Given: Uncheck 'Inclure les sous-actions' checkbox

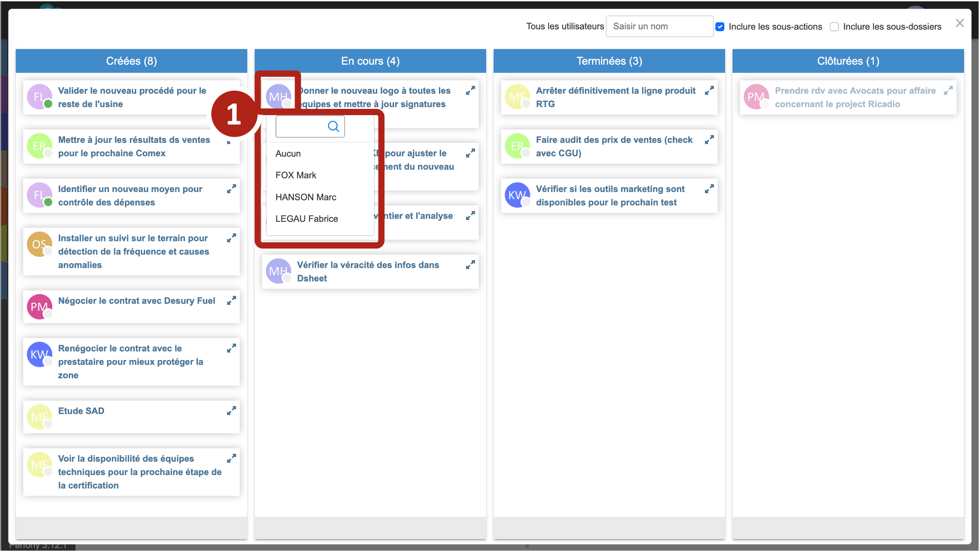Looking at the screenshot, I should (x=720, y=27).
